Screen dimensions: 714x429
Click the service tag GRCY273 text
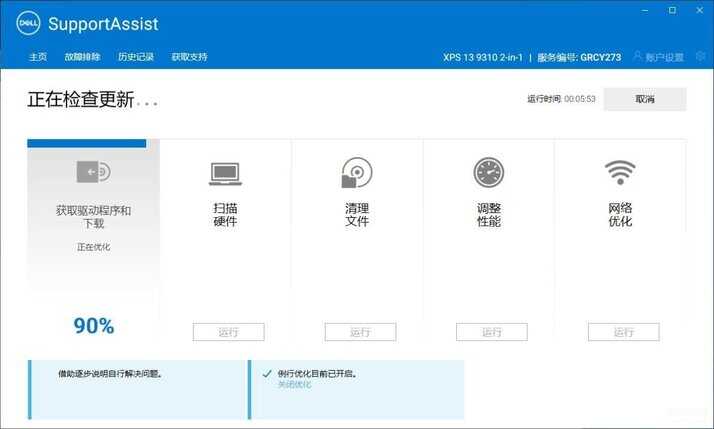[601, 57]
